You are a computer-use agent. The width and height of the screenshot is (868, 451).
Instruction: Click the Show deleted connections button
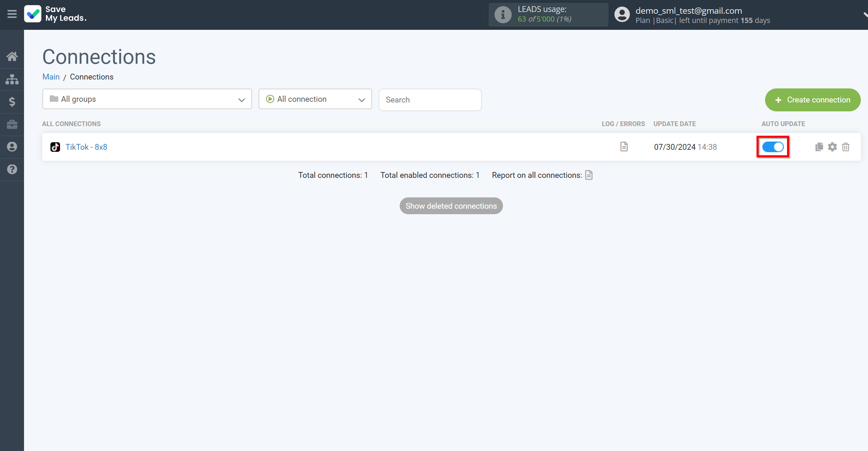(x=451, y=206)
